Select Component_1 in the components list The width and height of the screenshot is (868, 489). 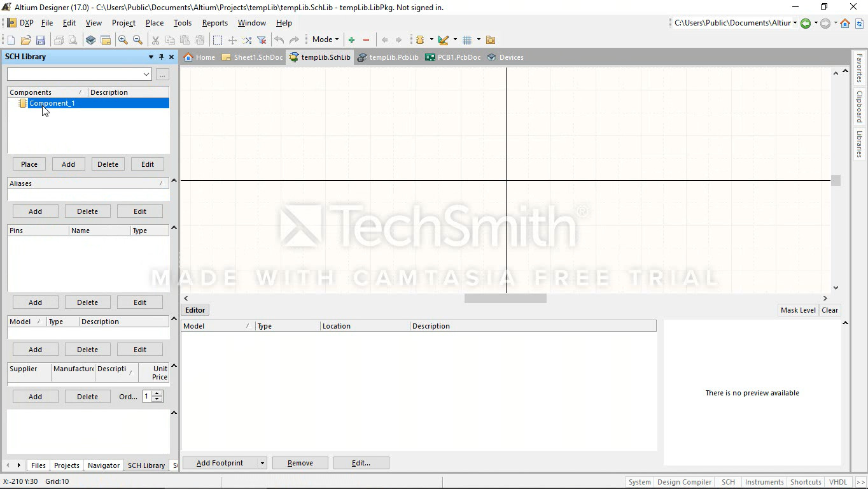pos(52,103)
